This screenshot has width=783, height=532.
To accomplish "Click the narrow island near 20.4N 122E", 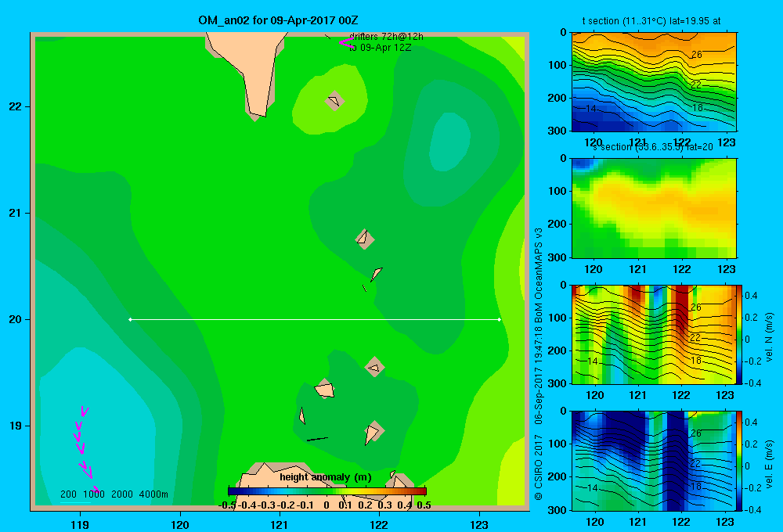I will (x=377, y=274).
